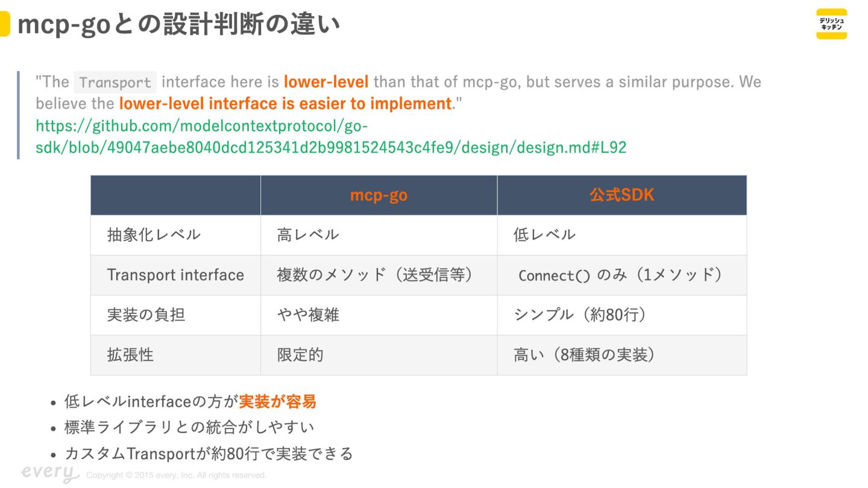Click the 'mcp-go' column header

coord(379,195)
